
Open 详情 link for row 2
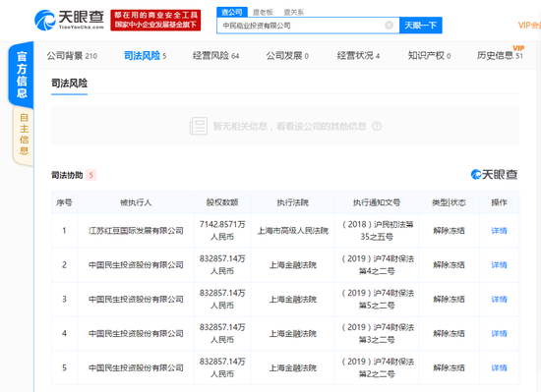coord(499,265)
